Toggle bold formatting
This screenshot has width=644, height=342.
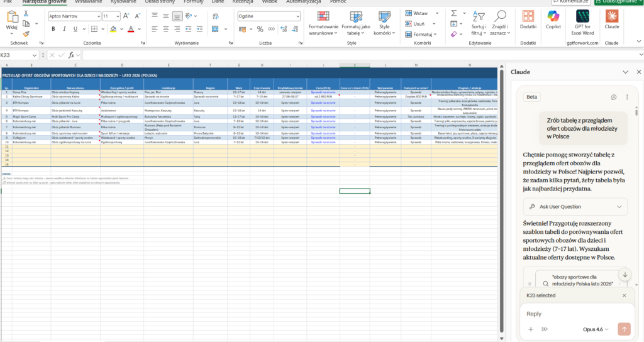(53, 29)
